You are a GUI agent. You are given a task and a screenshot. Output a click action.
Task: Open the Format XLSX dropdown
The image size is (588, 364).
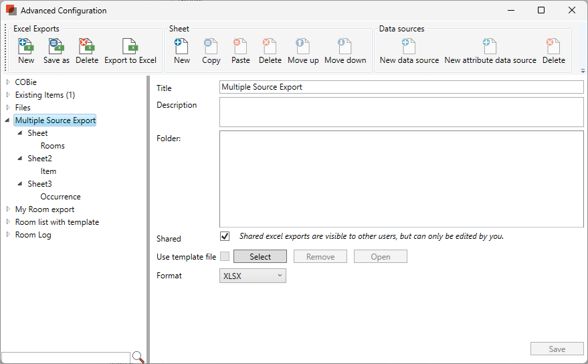click(x=252, y=276)
